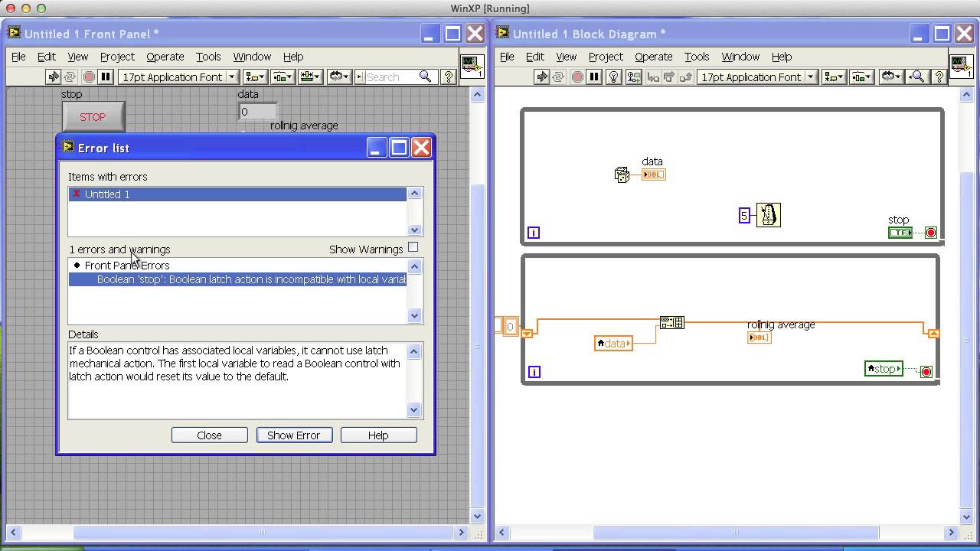The width and height of the screenshot is (980, 551).
Task: Click the numeric constant 5
Action: click(x=743, y=216)
